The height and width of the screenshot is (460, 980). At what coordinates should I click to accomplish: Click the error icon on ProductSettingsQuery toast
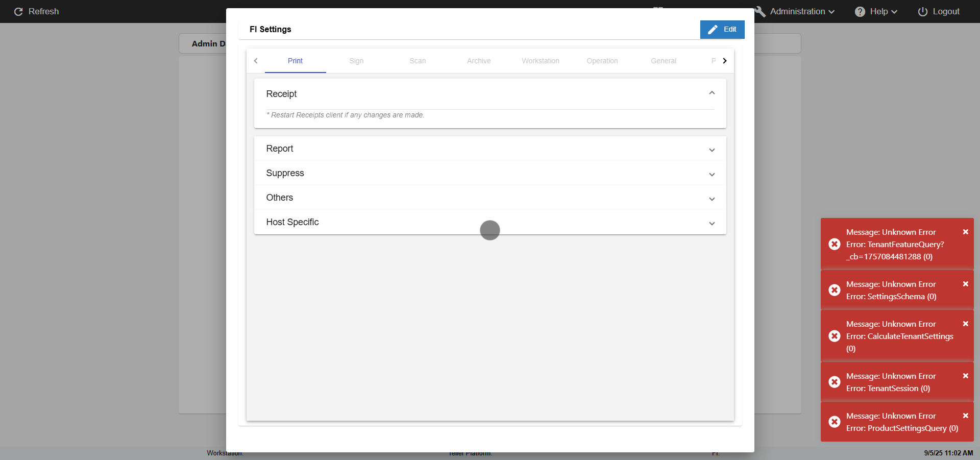[835, 422]
